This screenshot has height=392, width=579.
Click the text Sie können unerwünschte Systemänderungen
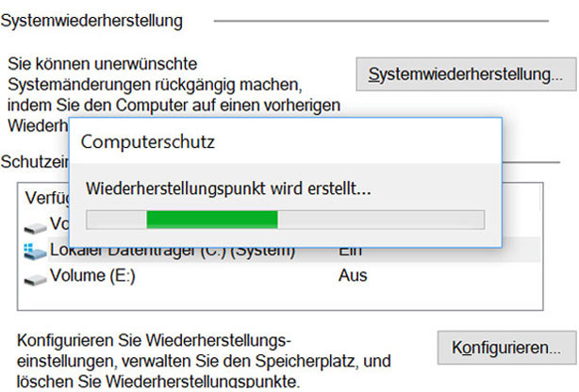(x=155, y=74)
